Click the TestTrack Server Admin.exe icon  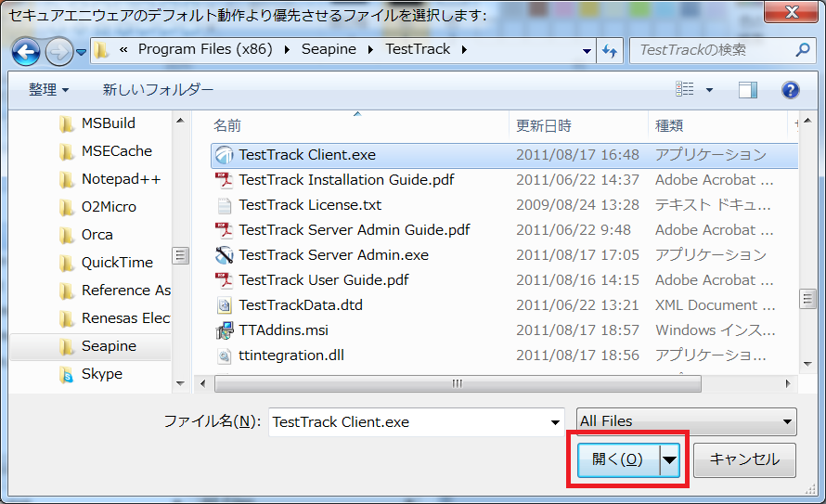tap(225, 255)
